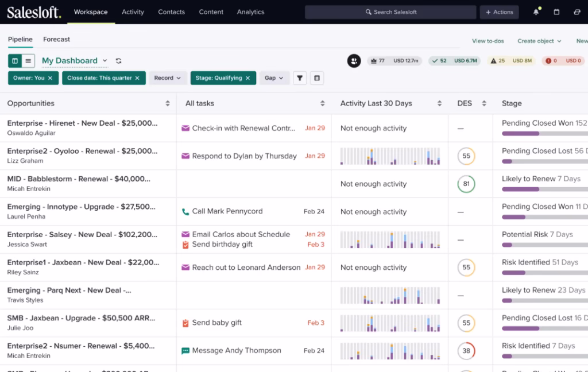The height and width of the screenshot is (372, 588).
Task: Open the Gap filter dropdown
Action: pos(274,78)
